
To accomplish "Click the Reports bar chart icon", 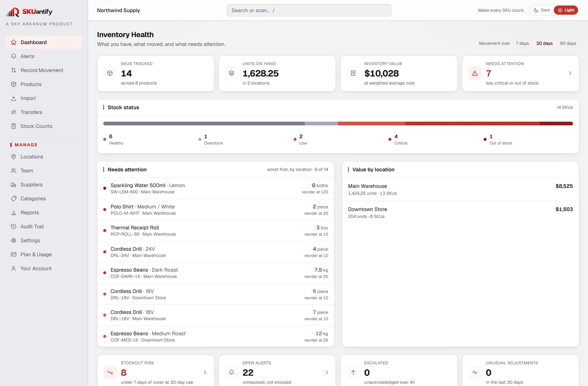I will [x=14, y=212].
